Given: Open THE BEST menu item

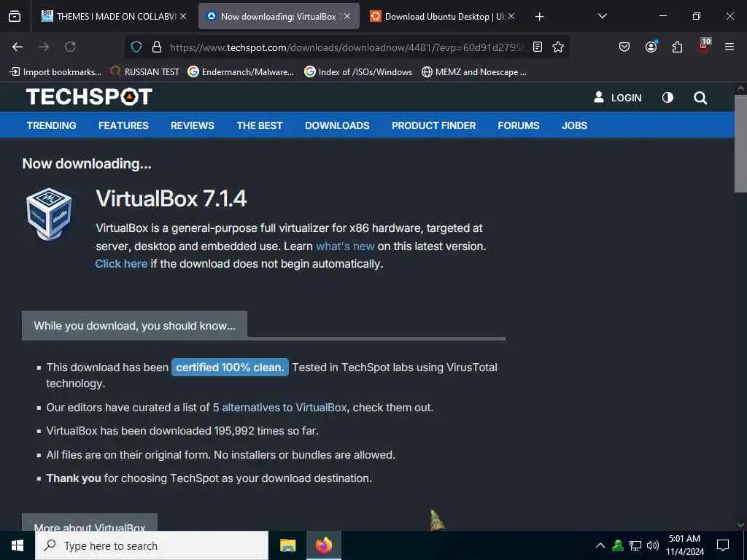Looking at the screenshot, I should click(x=260, y=125).
